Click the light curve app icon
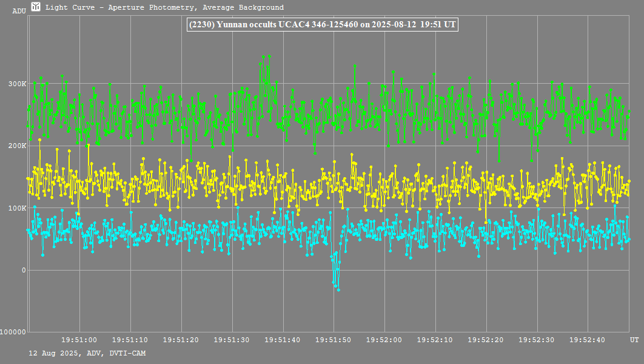This screenshot has width=644, height=364. pyautogui.click(x=36, y=7)
